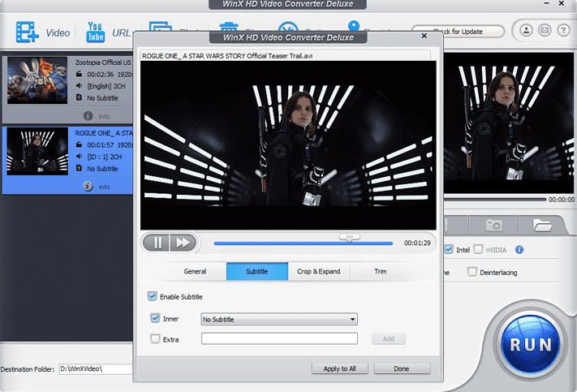Click the user account icon

click(526, 30)
